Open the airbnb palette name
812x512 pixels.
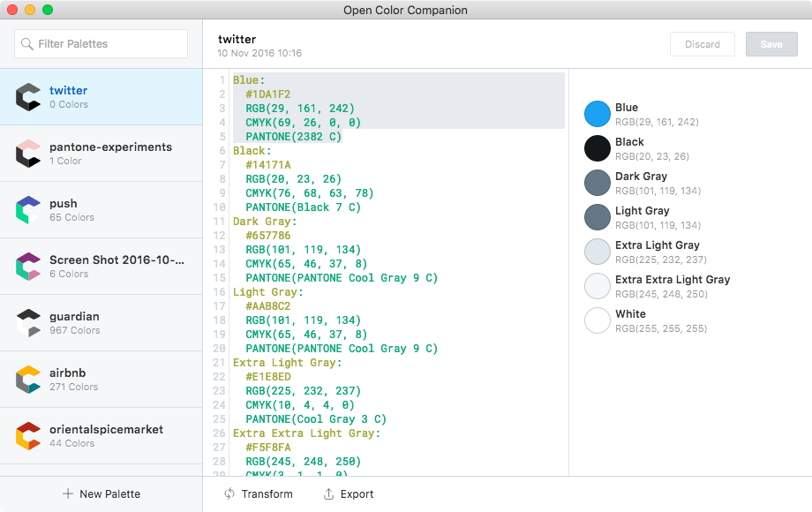(68, 373)
